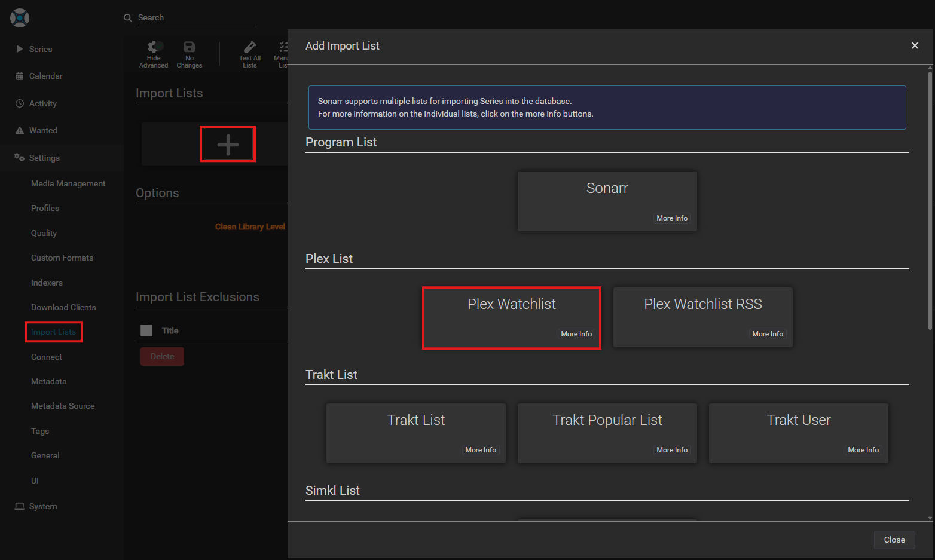The image size is (935, 560).
Task: Click the System laptop icon
Action: 20,506
